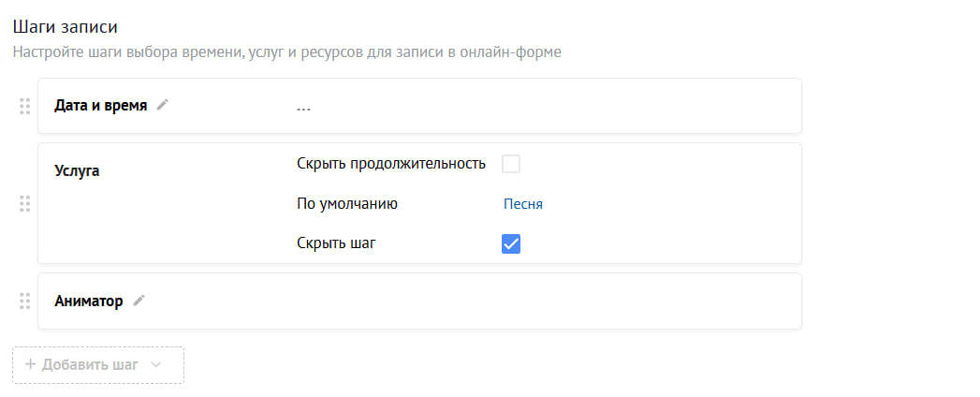Click the Шаги записи heading
The height and width of the screenshot is (397, 980).
click(65, 27)
